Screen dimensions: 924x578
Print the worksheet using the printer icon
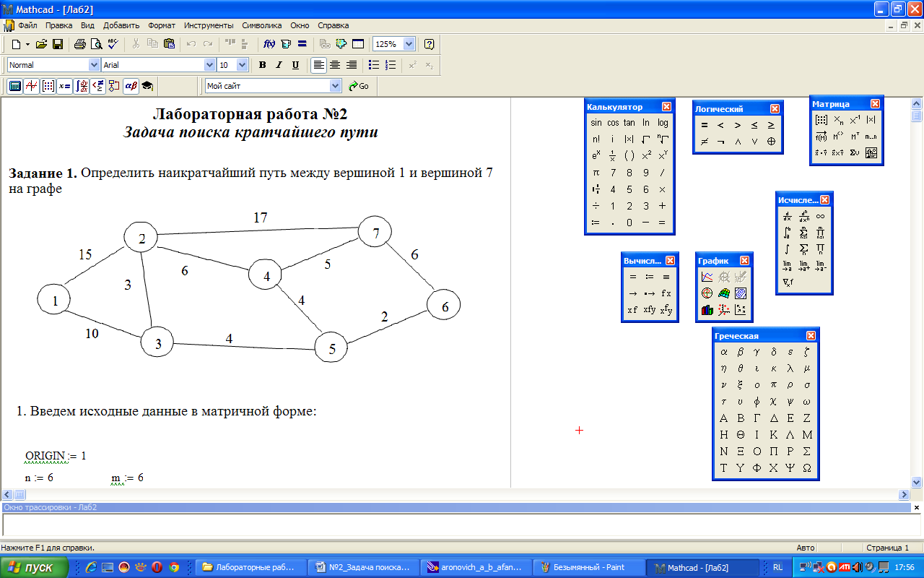(x=80, y=44)
